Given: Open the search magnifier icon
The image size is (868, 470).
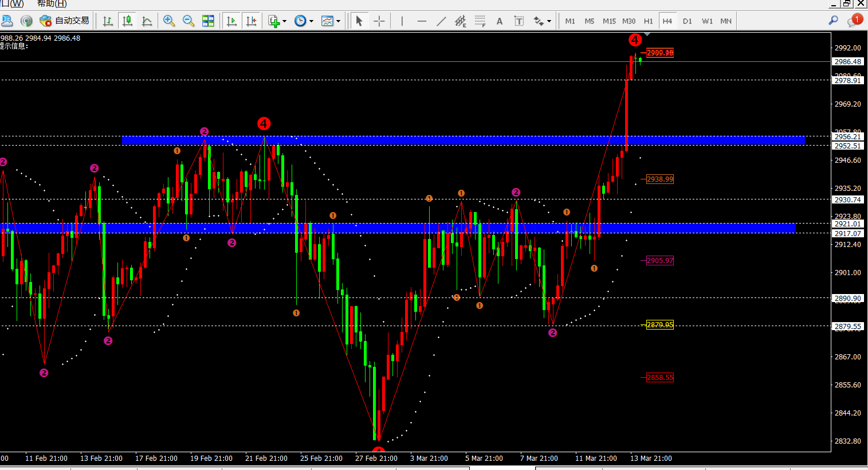Looking at the screenshot, I should coord(833,21).
